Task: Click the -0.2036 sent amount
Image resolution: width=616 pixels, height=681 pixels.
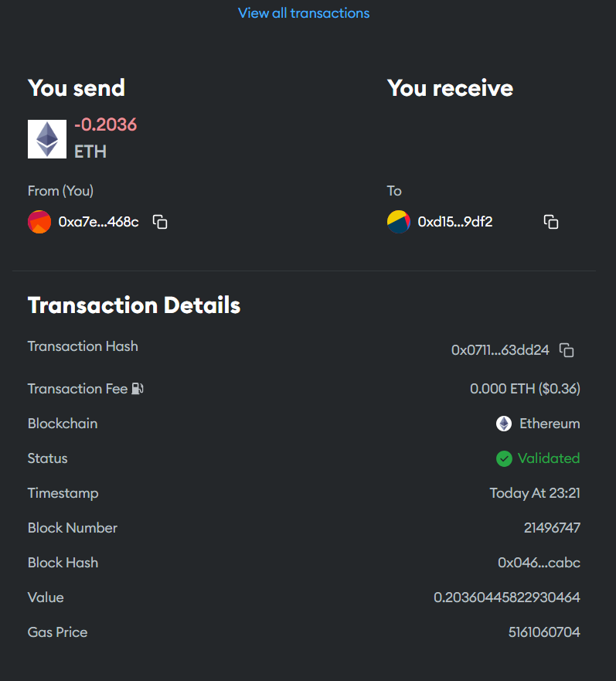Action: coord(106,124)
